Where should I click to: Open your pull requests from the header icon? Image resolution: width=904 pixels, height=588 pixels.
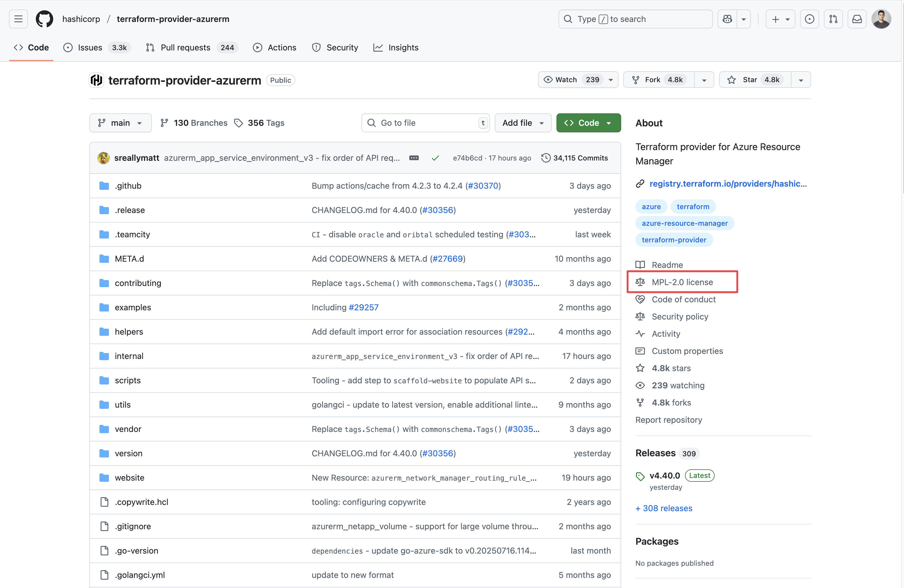tap(833, 19)
